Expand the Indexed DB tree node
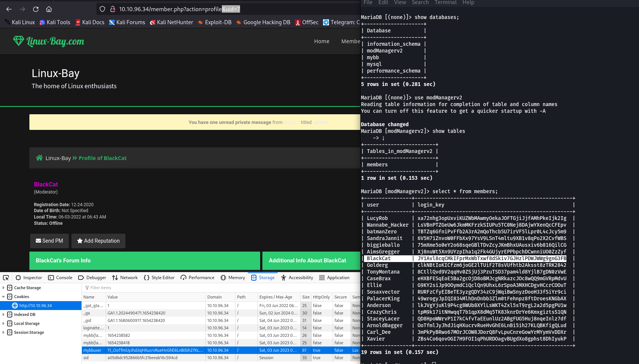Image resolution: width=639 pixels, height=364 pixels. pos(3,314)
